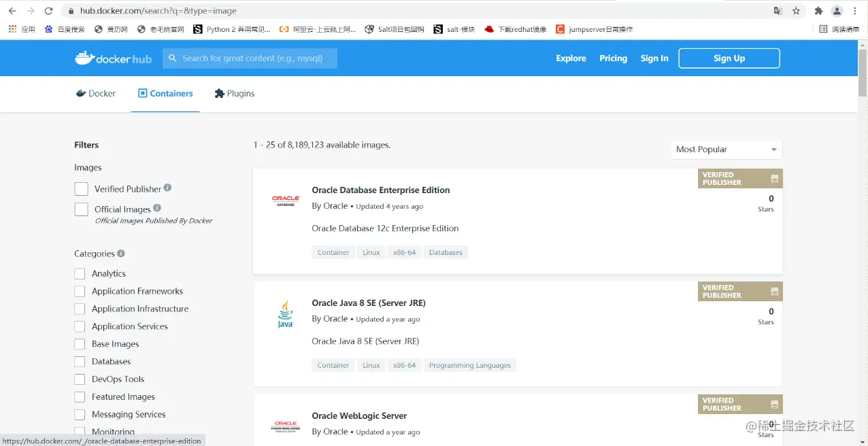Enable the Official Images filter checkbox
This screenshot has height=446, width=868.
[x=82, y=209]
